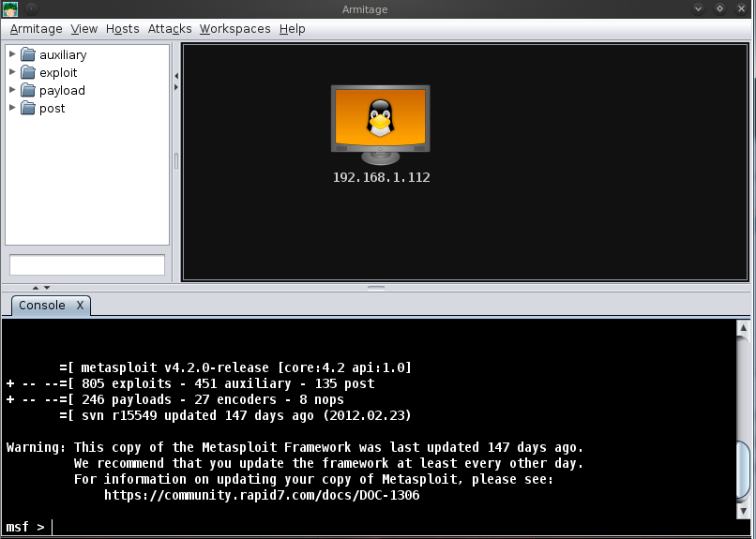Click the post tree label
Image resolution: width=756 pixels, height=539 pixels.
(x=53, y=109)
